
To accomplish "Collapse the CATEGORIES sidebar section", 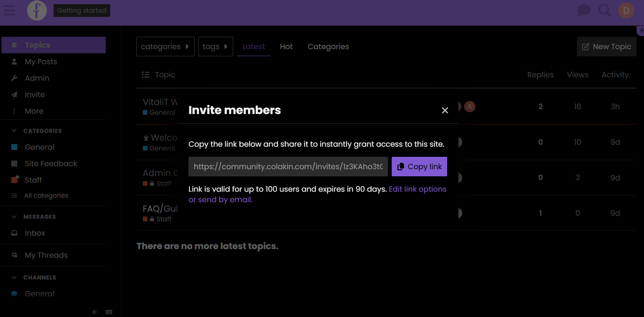I will coord(14,131).
